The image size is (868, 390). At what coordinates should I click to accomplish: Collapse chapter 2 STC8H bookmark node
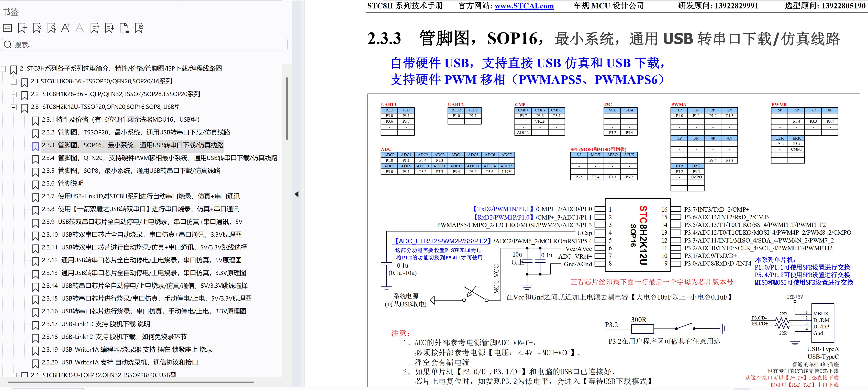click(3, 69)
